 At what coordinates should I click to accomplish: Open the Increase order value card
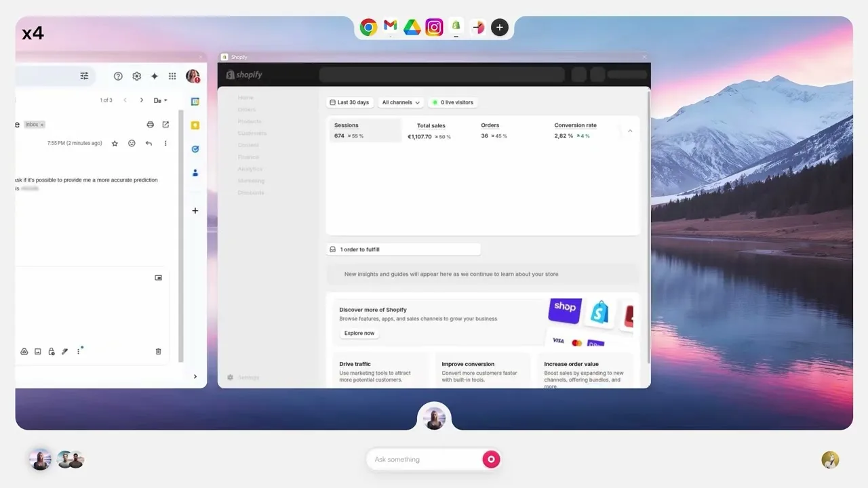tap(585, 370)
